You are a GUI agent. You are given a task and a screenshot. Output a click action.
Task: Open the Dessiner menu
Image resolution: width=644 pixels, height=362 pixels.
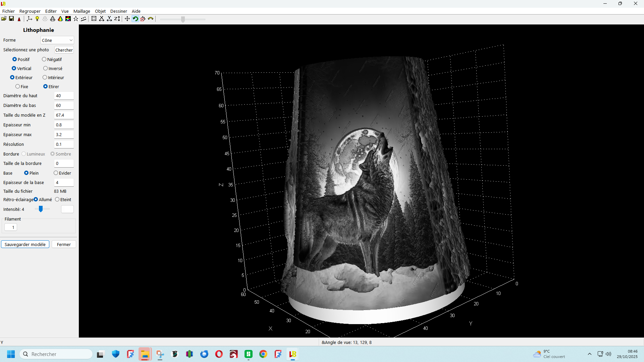tap(118, 11)
